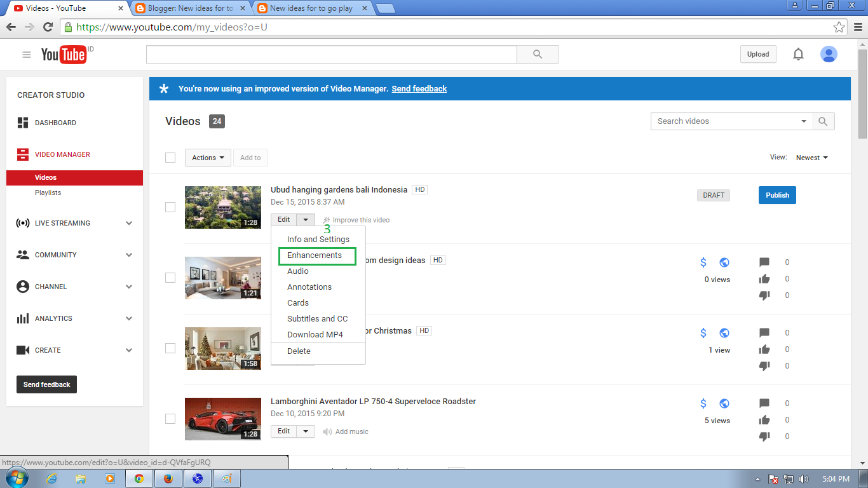The width and height of the screenshot is (868, 488).
Task: Click inside the main YouTube search field
Action: [332, 54]
